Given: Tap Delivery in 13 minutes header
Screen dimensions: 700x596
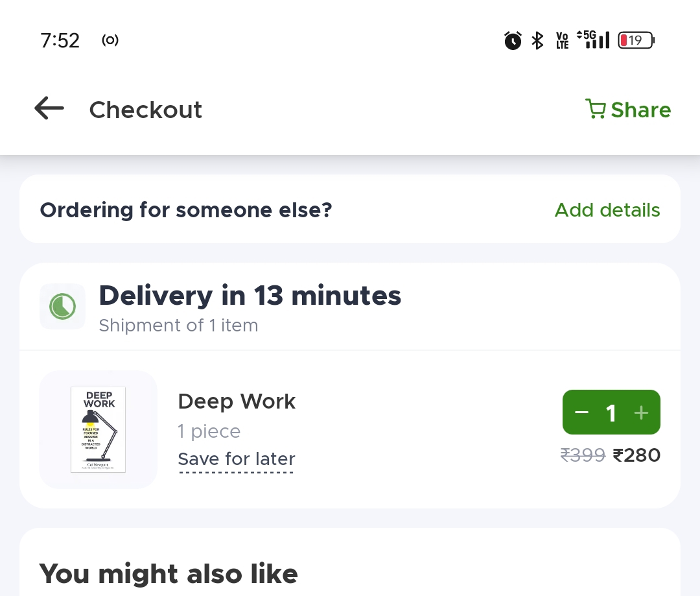Looking at the screenshot, I should coord(250,296).
